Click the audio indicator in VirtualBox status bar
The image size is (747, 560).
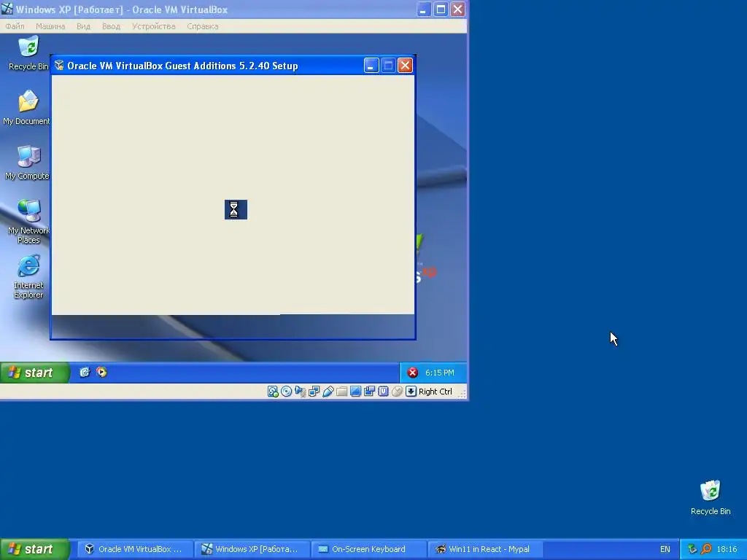(x=300, y=392)
